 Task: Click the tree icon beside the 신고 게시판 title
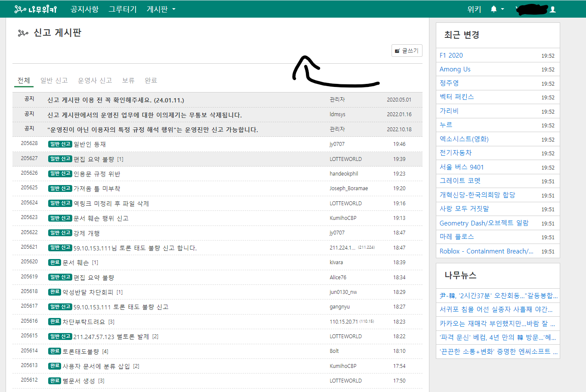(x=23, y=33)
